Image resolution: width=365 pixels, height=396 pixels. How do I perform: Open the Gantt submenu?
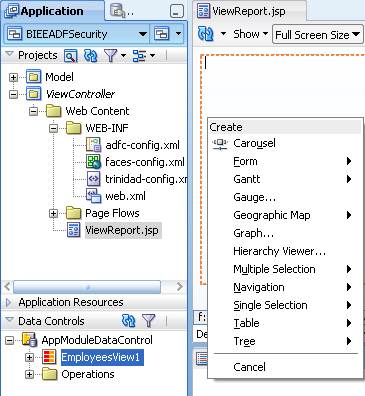click(x=286, y=179)
